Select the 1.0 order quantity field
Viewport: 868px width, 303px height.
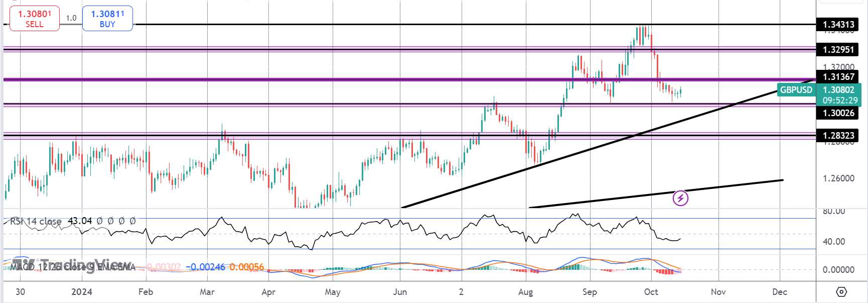tap(71, 18)
